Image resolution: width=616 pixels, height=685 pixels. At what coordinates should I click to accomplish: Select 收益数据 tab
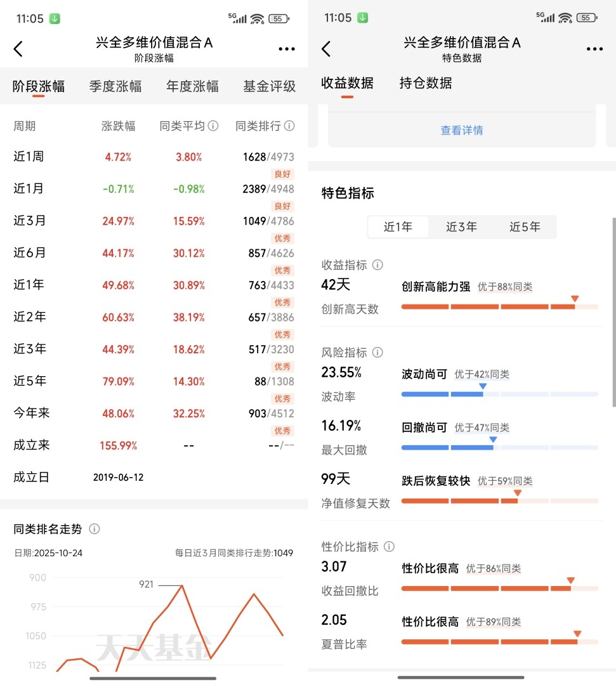[347, 83]
